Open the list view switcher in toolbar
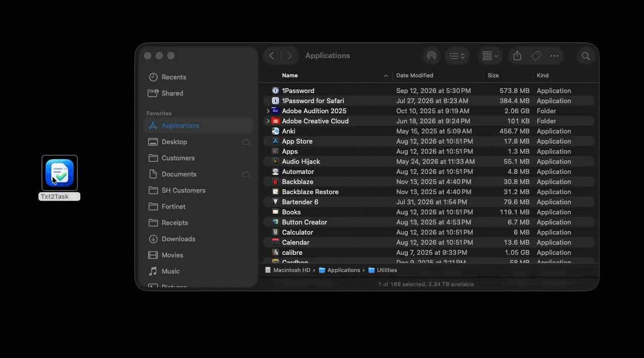Viewport: 644px width, 358px height. click(x=457, y=56)
